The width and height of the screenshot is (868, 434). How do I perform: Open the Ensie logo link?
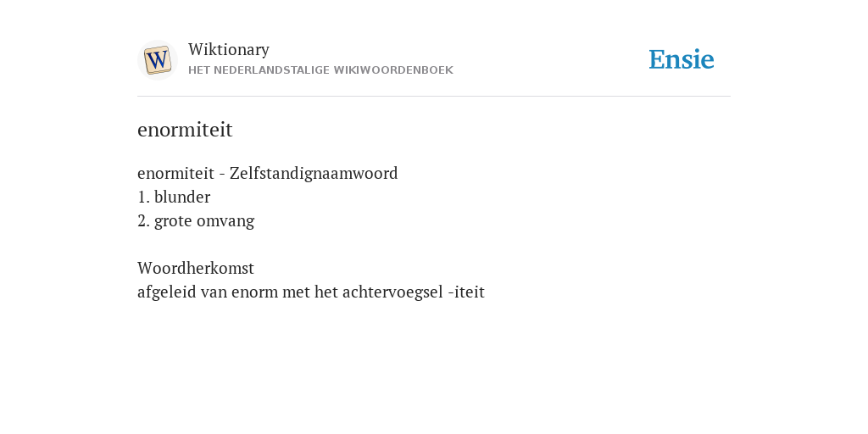tap(681, 59)
